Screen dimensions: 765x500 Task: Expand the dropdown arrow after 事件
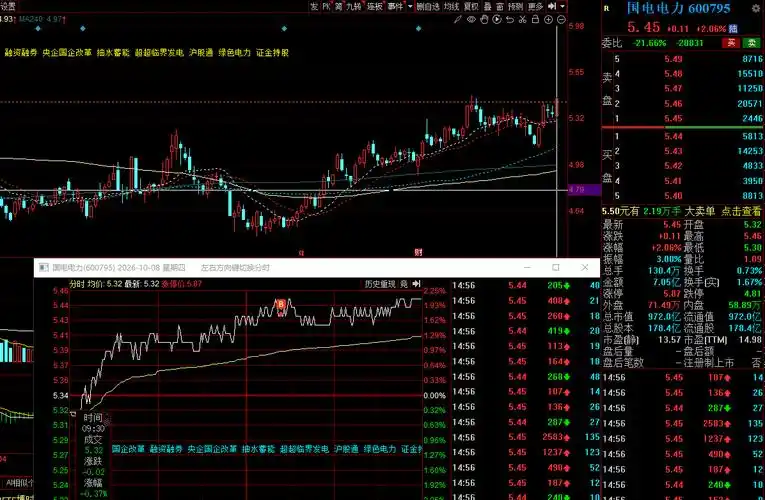(410, 6)
